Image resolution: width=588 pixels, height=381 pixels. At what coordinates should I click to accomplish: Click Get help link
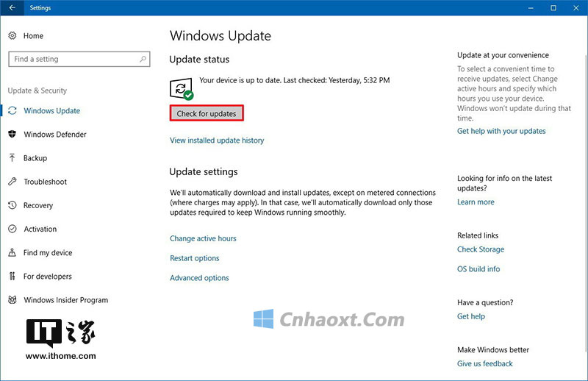coord(470,316)
